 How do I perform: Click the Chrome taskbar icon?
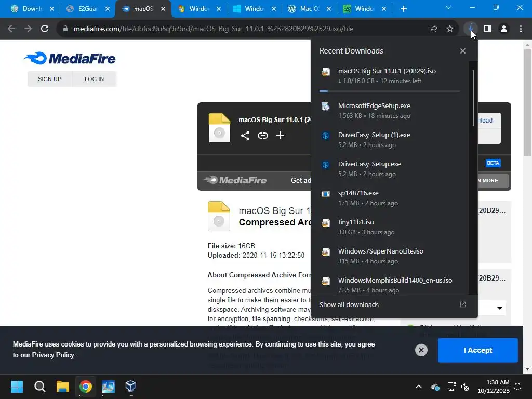click(86, 387)
